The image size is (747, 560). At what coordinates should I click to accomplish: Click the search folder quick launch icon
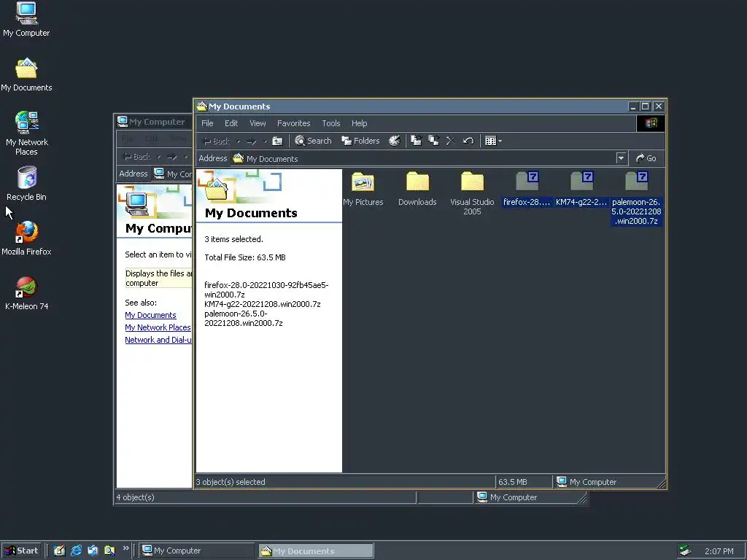tap(109, 551)
